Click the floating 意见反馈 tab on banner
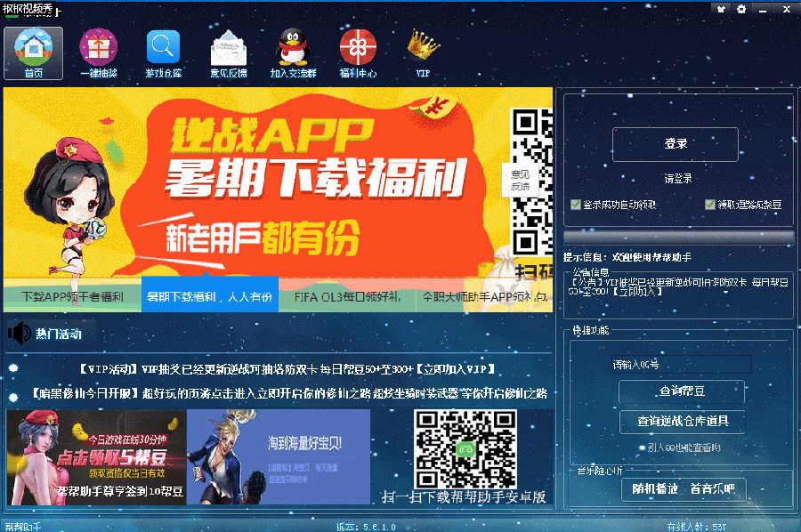The image size is (801, 532). coord(520,181)
